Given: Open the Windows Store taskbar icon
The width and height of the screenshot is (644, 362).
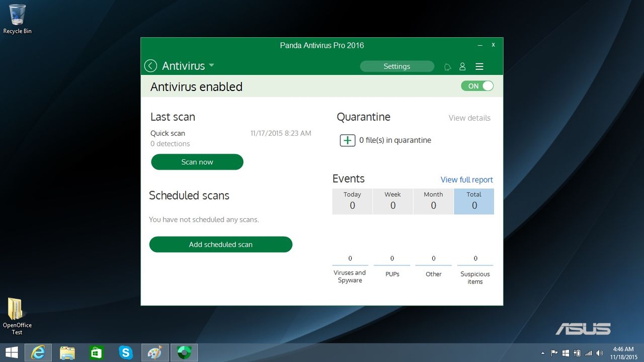Looking at the screenshot, I should 96,352.
